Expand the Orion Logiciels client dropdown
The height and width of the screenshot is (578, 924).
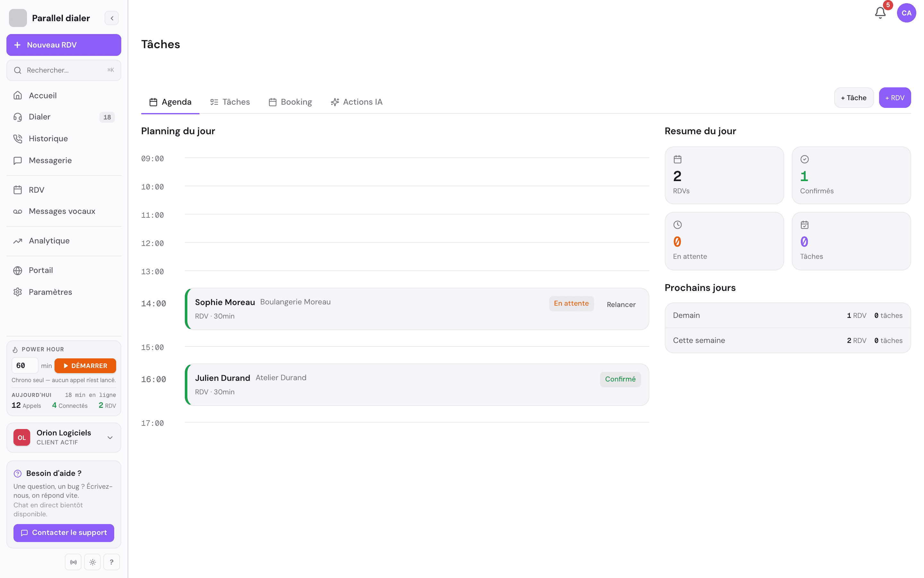click(64, 438)
